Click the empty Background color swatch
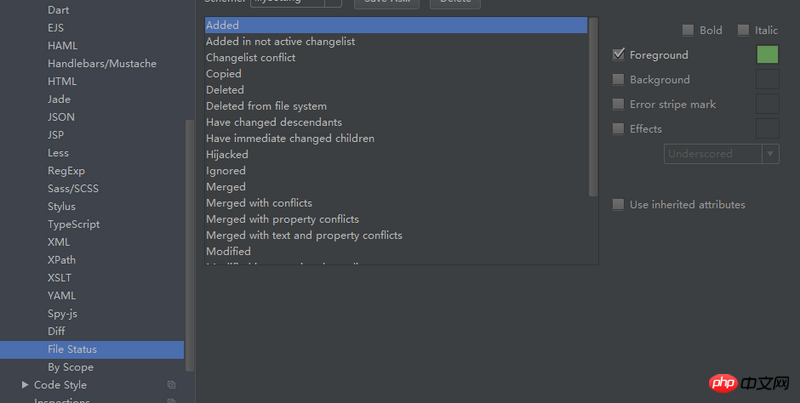The width and height of the screenshot is (800, 403). (x=767, y=80)
